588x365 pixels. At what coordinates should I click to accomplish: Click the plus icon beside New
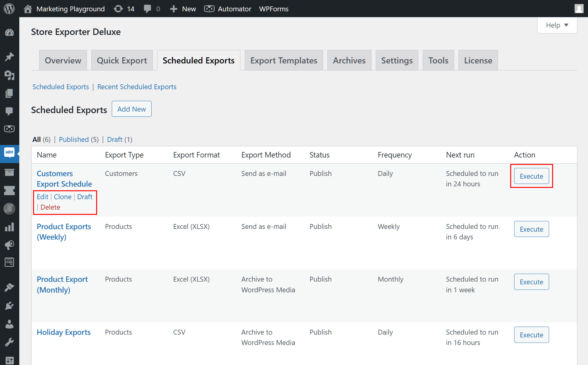point(174,9)
